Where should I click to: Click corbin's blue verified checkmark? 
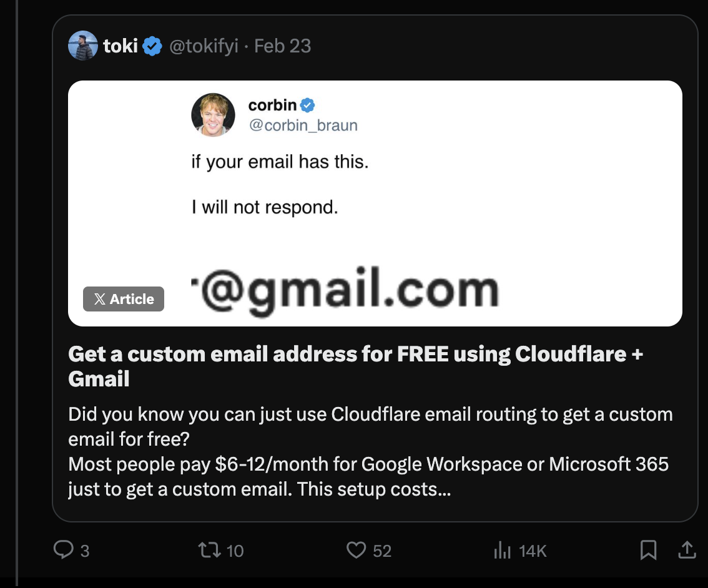pyautogui.click(x=308, y=105)
